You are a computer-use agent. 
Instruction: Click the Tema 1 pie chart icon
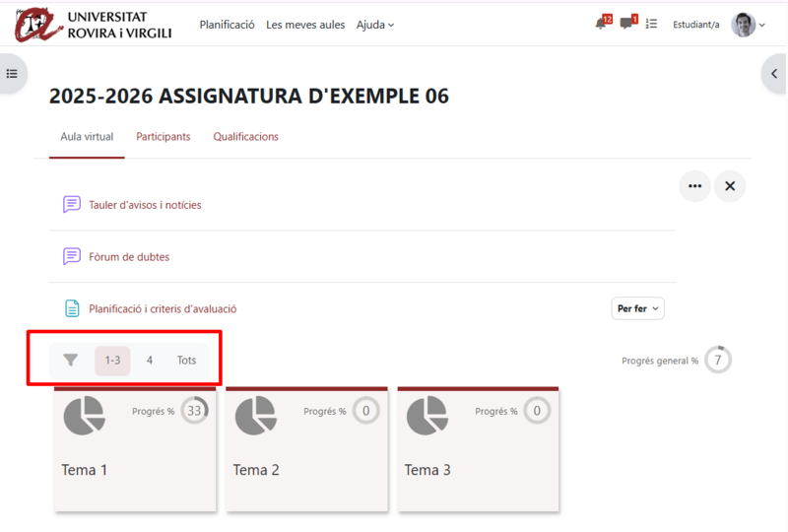coord(84,415)
